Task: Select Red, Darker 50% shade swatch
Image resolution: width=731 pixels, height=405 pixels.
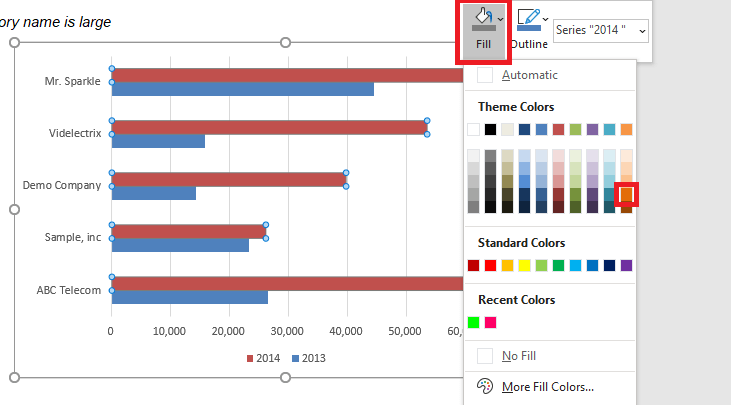Action: tap(559, 207)
